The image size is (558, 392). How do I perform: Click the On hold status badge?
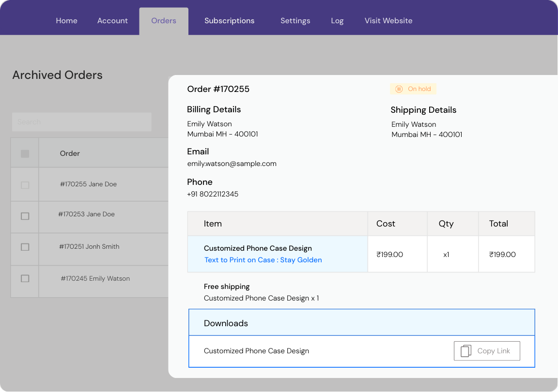(413, 89)
